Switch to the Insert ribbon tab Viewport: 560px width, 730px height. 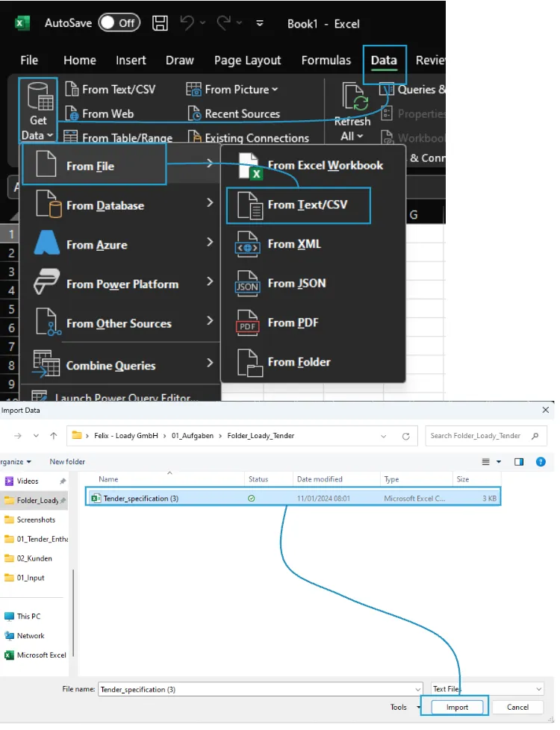(x=131, y=60)
